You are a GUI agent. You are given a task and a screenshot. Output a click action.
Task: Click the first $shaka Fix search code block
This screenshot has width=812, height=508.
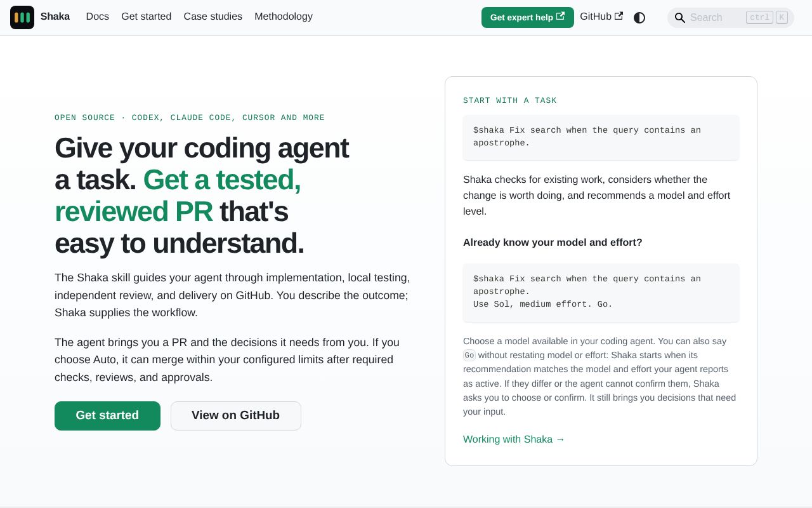pyautogui.click(x=601, y=137)
